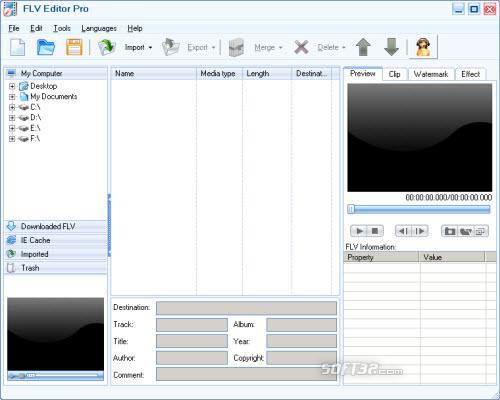This screenshot has width=500, height=400.
Task: Open a project with the blue folder icon
Action: tap(46, 47)
